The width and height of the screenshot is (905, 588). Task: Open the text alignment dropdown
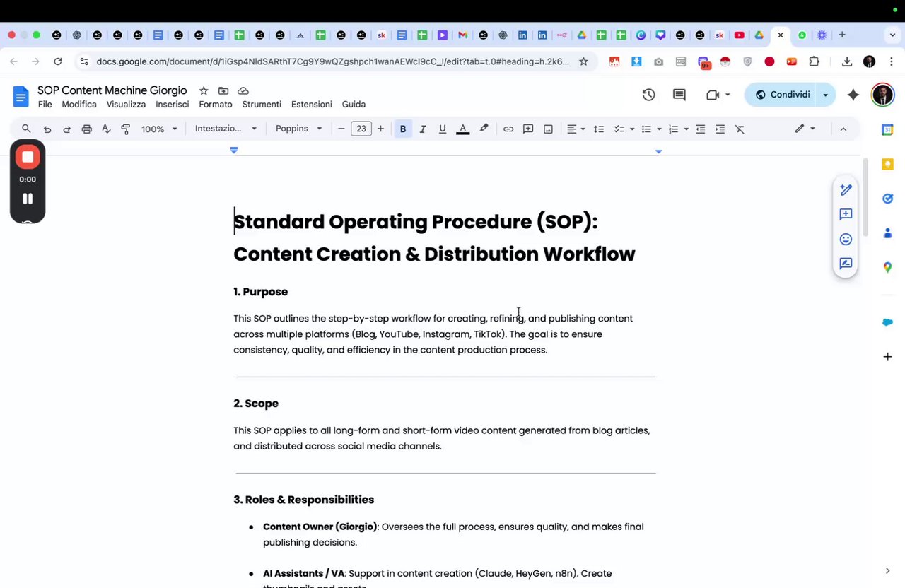(576, 129)
